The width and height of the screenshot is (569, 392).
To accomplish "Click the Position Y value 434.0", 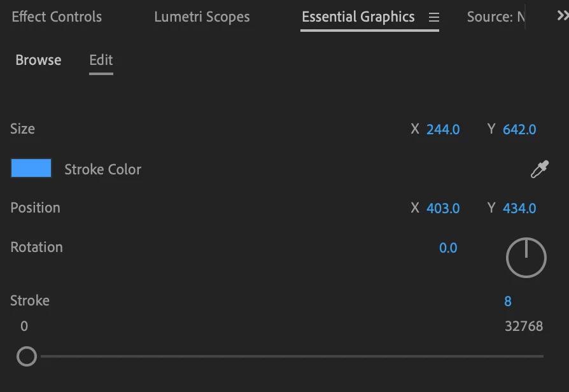I will (x=519, y=208).
